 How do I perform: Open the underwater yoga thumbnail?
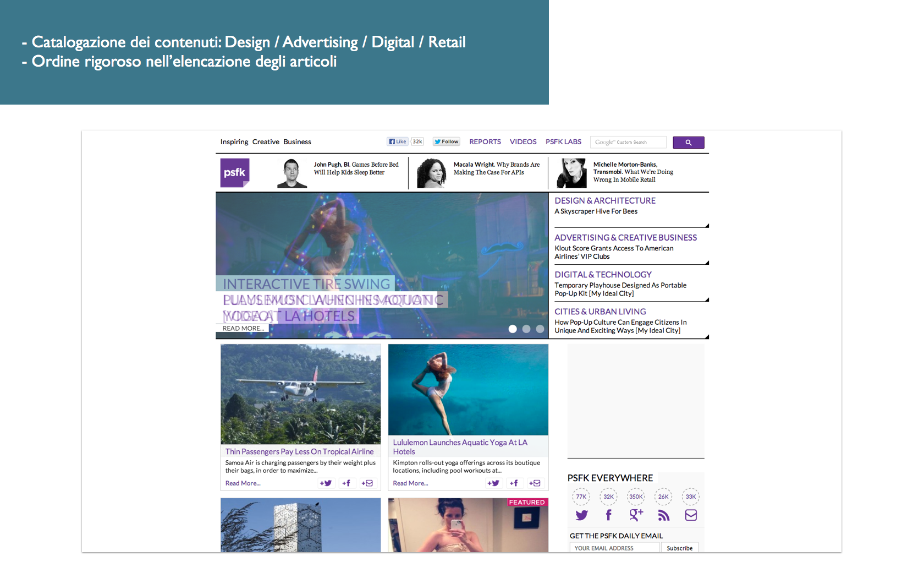tap(468, 390)
